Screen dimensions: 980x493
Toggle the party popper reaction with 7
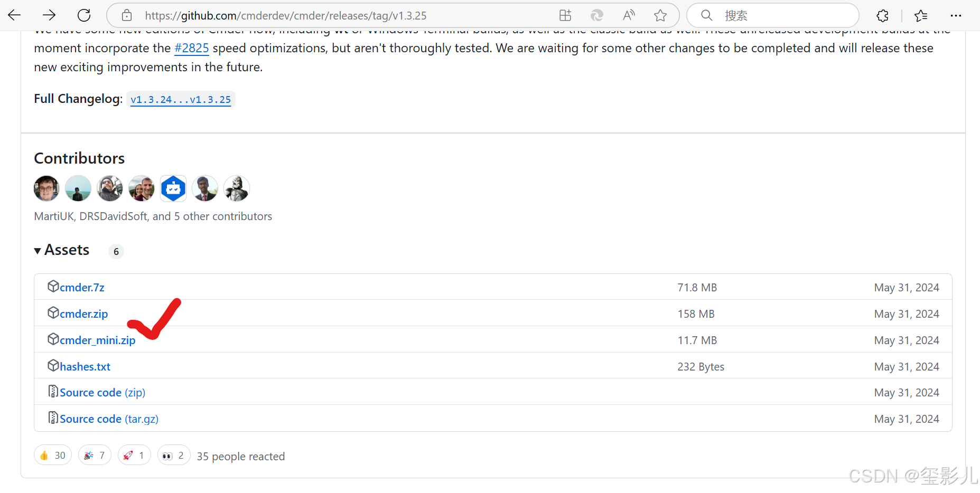click(95, 455)
